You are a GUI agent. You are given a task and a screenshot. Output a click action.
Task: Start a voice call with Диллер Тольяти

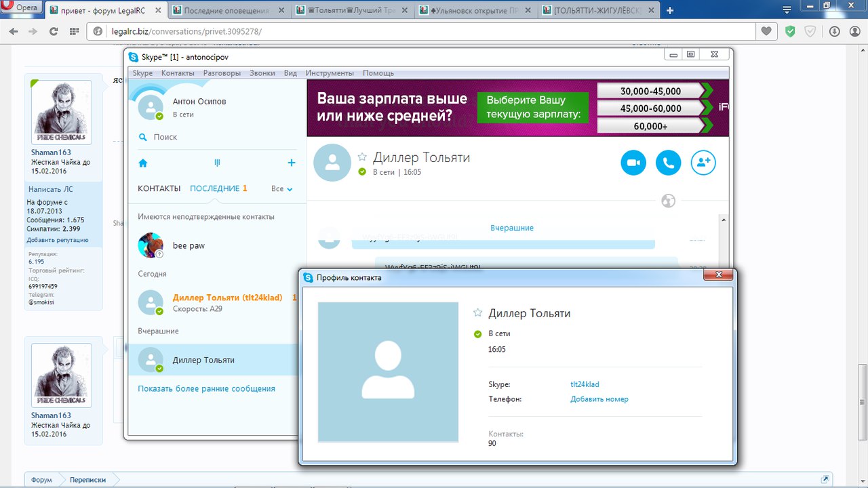click(x=669, y=163)
